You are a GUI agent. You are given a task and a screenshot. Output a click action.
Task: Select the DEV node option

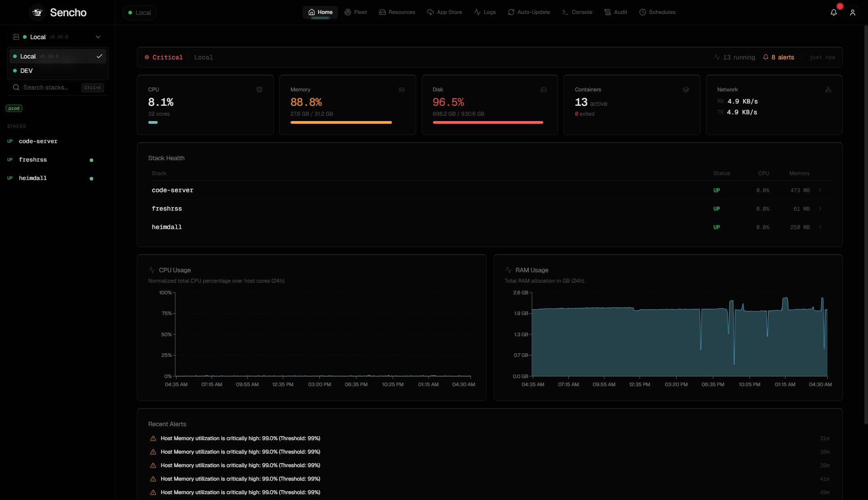58,71
